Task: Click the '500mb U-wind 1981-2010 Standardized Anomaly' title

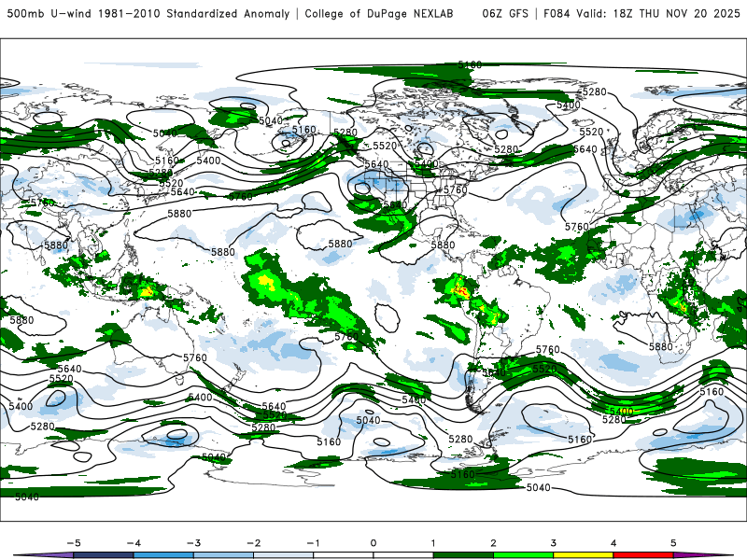Action: pyautogui.click(x=148, y=13)
